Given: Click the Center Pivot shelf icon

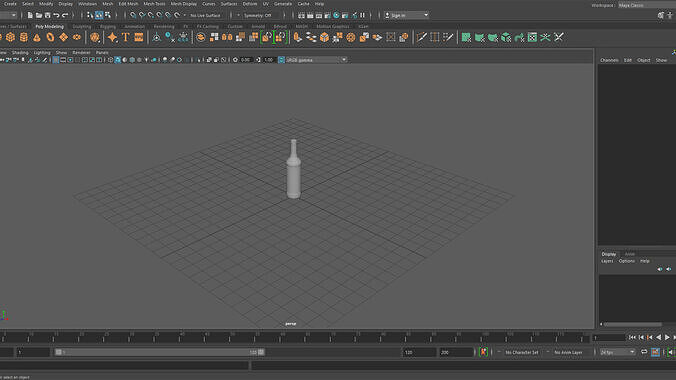Looking at the screenshot, I should (156, 38).
